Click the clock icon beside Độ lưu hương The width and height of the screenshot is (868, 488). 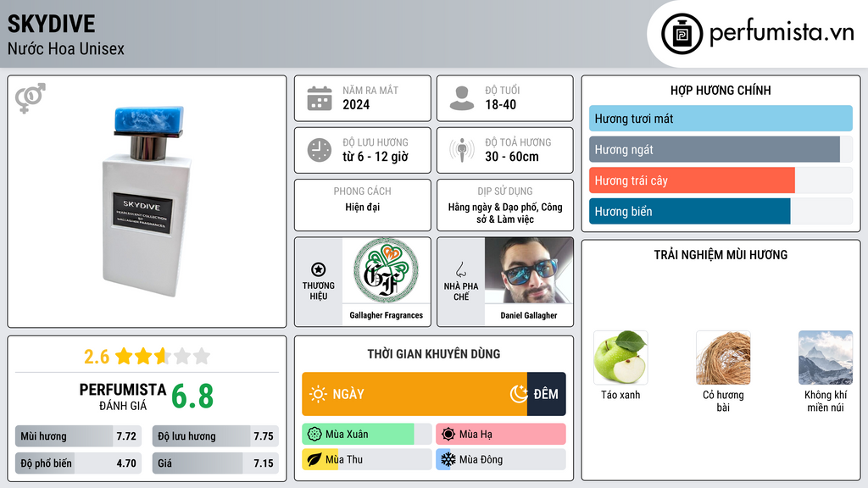click(320, 150)
